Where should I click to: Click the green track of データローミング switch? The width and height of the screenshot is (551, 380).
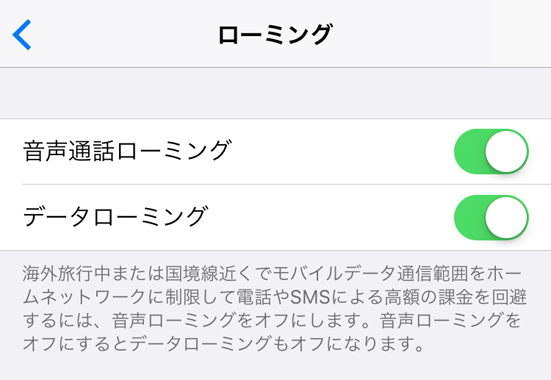point(469,218)
